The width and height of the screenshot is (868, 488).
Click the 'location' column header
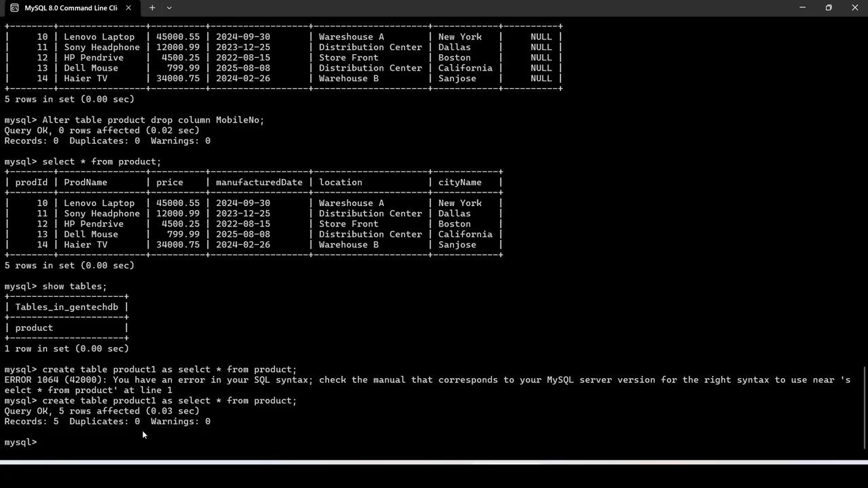click(x=340, y=182)
